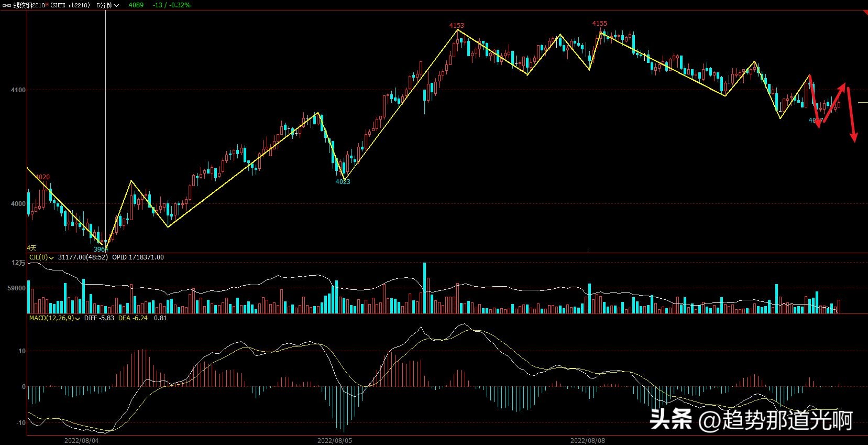Click the 4天 range label
Image resolution: width=868 pixels, height=445 pixels.
[32, 248]
